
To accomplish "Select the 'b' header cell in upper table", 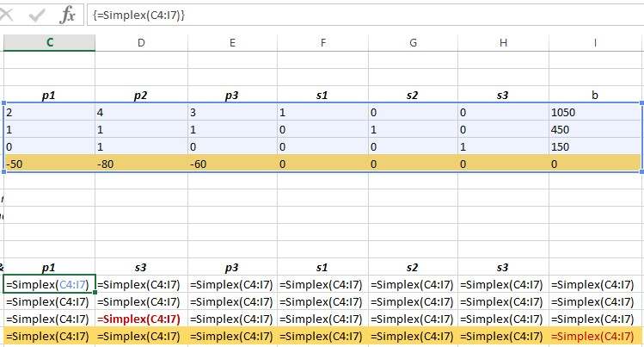I will [x=595, y=95].
